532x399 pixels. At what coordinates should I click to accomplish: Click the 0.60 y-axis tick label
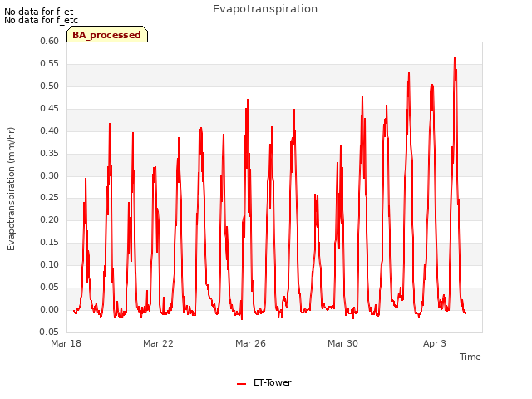point(50,41)
